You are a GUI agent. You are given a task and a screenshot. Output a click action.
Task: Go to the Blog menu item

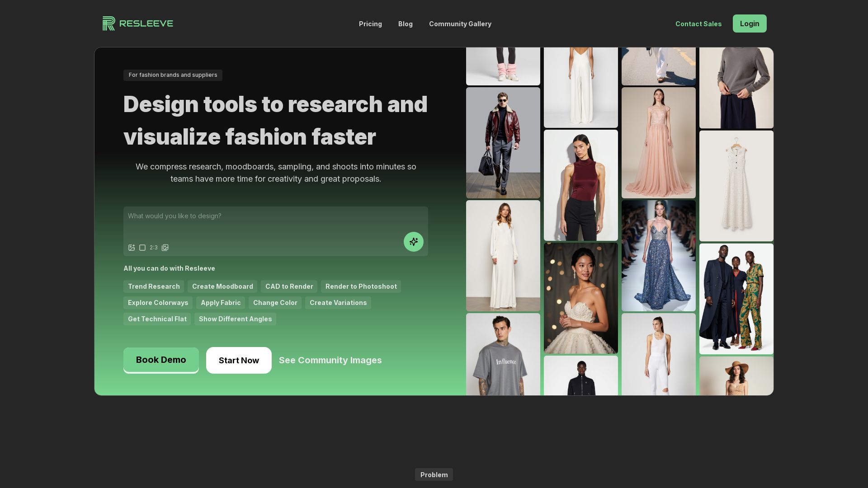[x=405, y=24]
